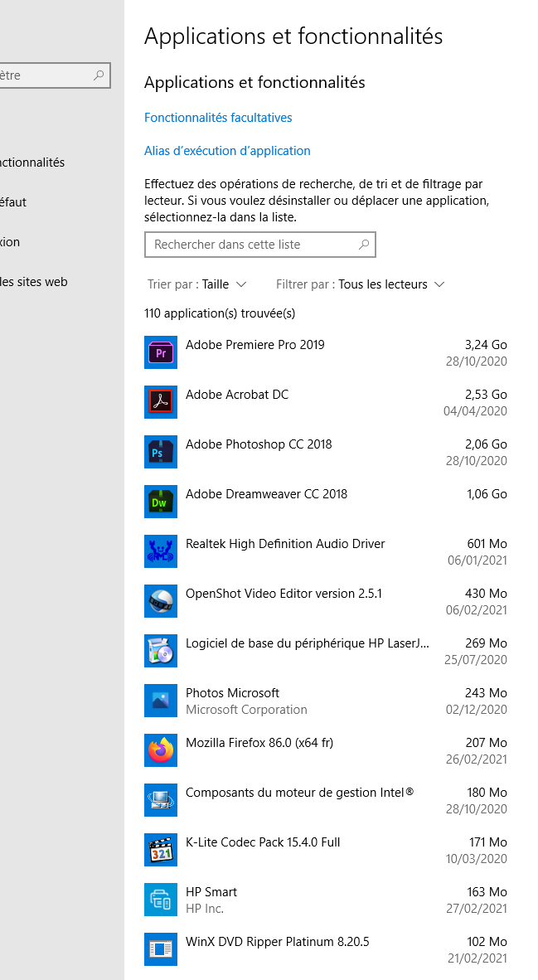The image size is (538, 980).
Task: Click the sidebar settings search field
Action: coord(55,75)
